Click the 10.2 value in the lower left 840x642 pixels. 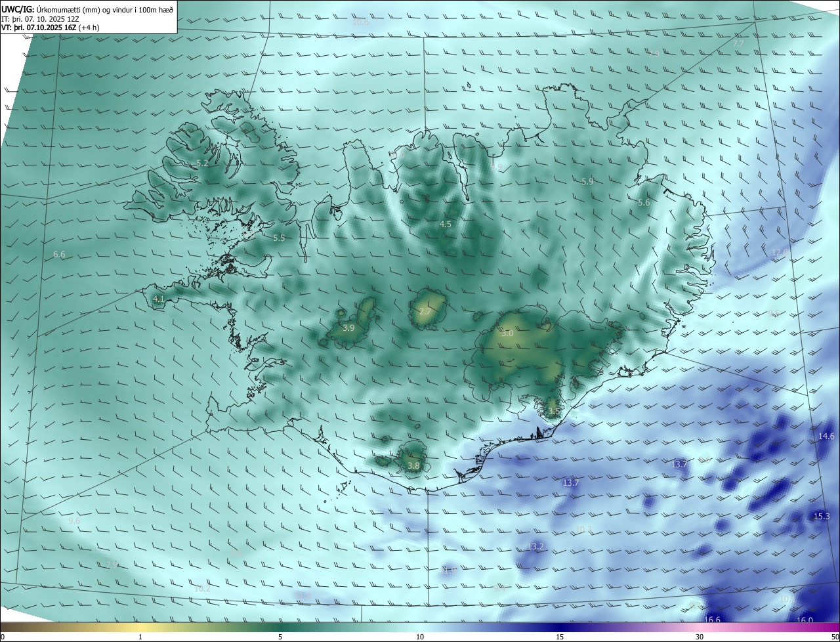202,589
